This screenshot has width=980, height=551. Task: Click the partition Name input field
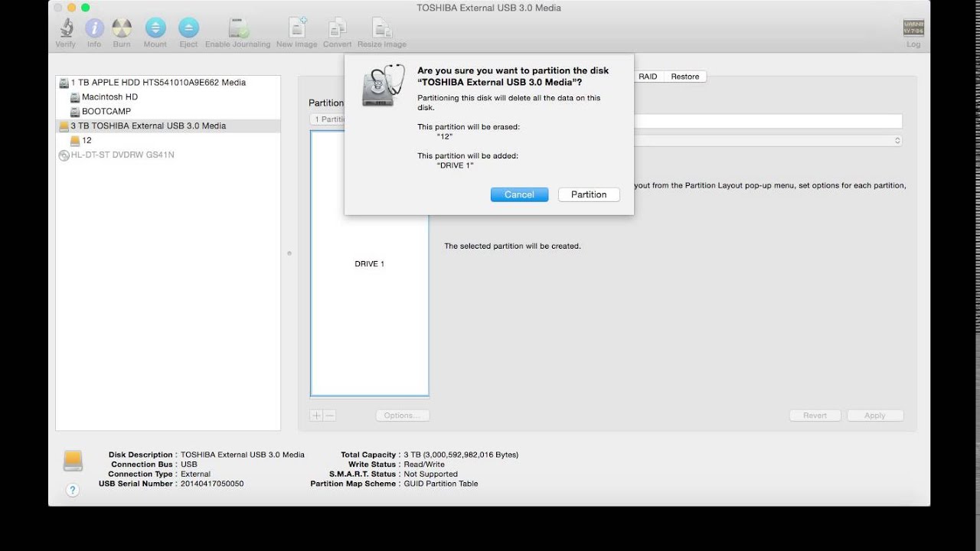tap(768, 121)
